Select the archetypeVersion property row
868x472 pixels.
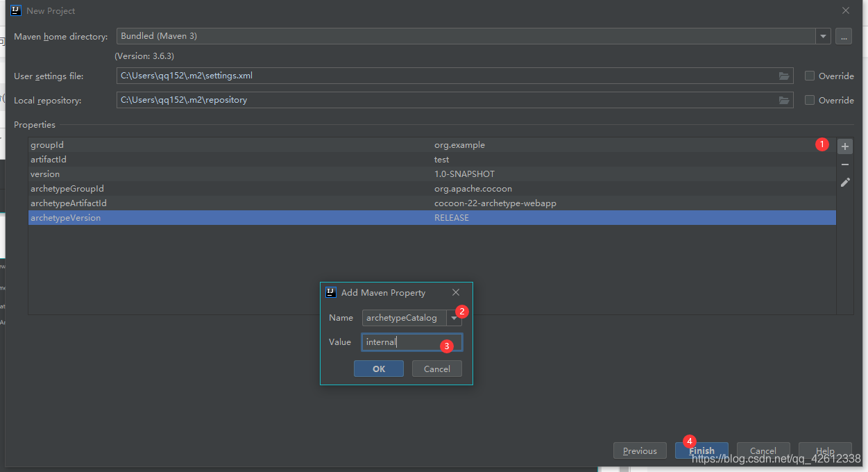click(432, 218)
